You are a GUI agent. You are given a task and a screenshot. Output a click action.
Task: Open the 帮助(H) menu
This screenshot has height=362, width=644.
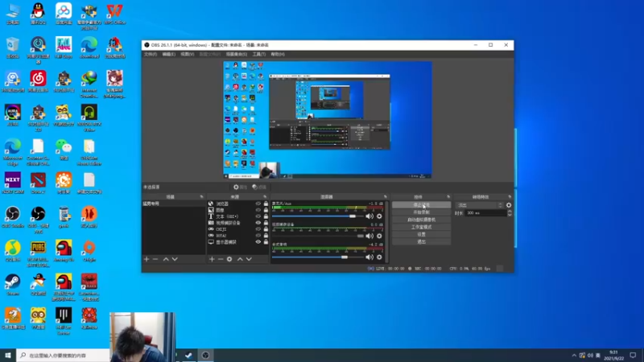click(x=278, y=54)
